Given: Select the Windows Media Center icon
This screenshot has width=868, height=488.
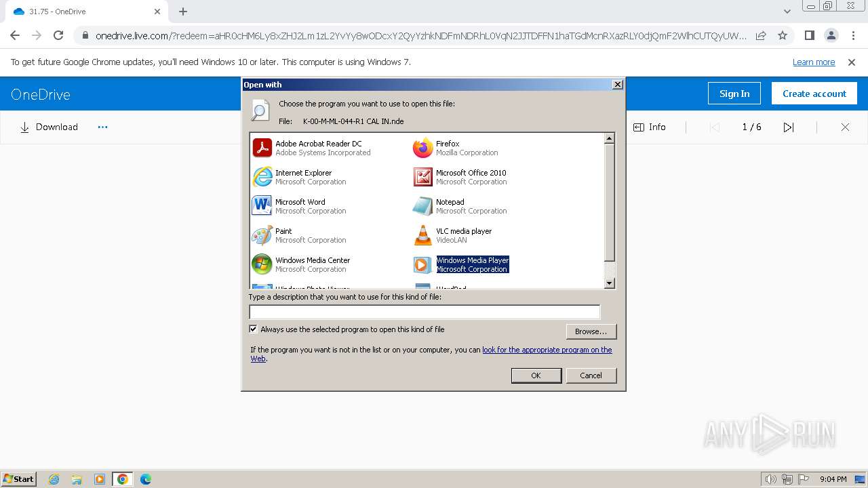Looking at the screenshot, I should pyautogui.click(x=262, y=264).
